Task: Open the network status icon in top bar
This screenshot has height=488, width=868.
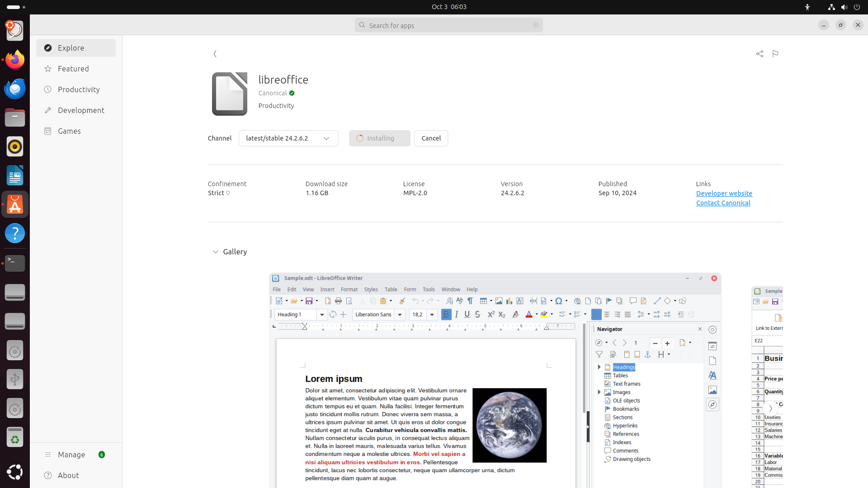Action: pos(831,7)
